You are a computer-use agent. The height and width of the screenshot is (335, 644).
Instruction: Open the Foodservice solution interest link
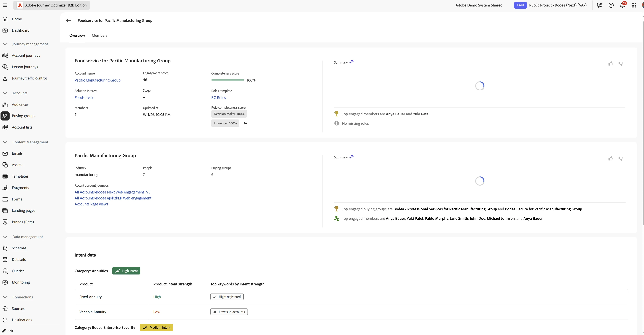[x=84, y=98]
